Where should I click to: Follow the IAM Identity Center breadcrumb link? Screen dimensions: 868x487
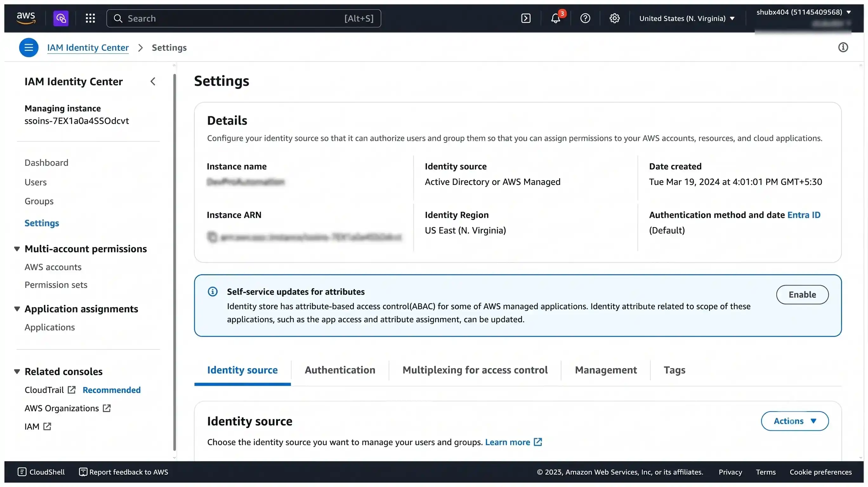coord(88,48)
